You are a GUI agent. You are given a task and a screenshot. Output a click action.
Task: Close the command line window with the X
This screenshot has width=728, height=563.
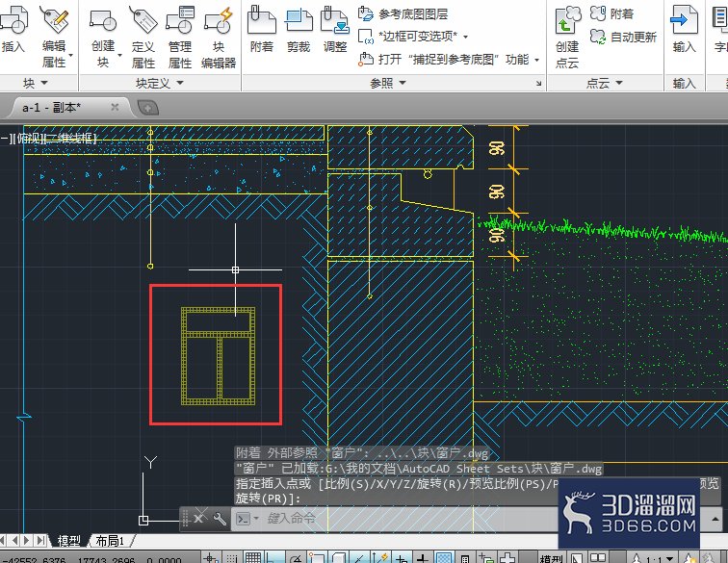click(x=199, y=518)
